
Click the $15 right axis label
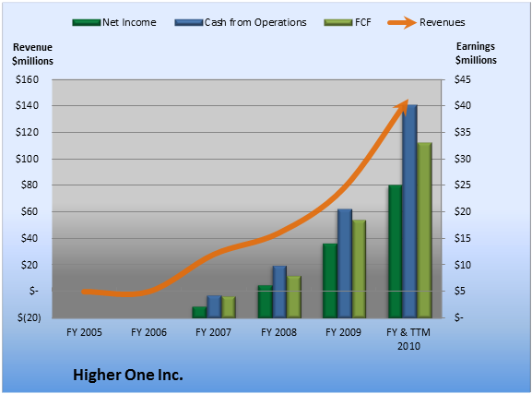463,238
